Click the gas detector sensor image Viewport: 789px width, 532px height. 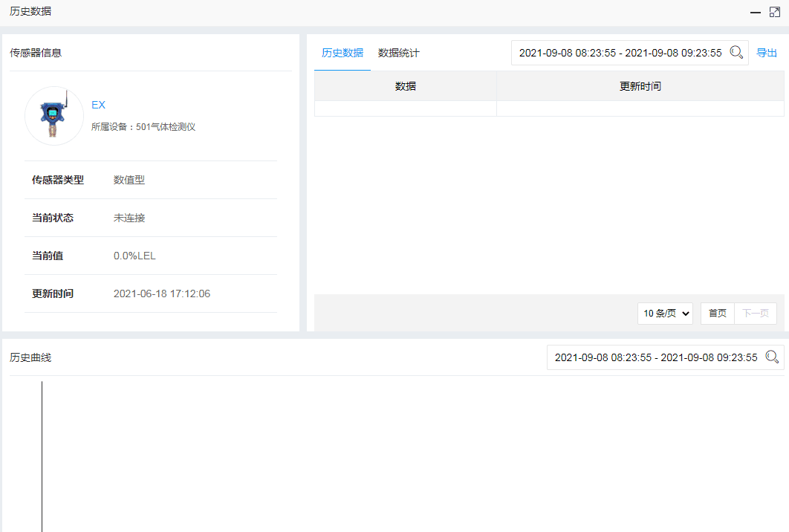[x=53, y=116]
